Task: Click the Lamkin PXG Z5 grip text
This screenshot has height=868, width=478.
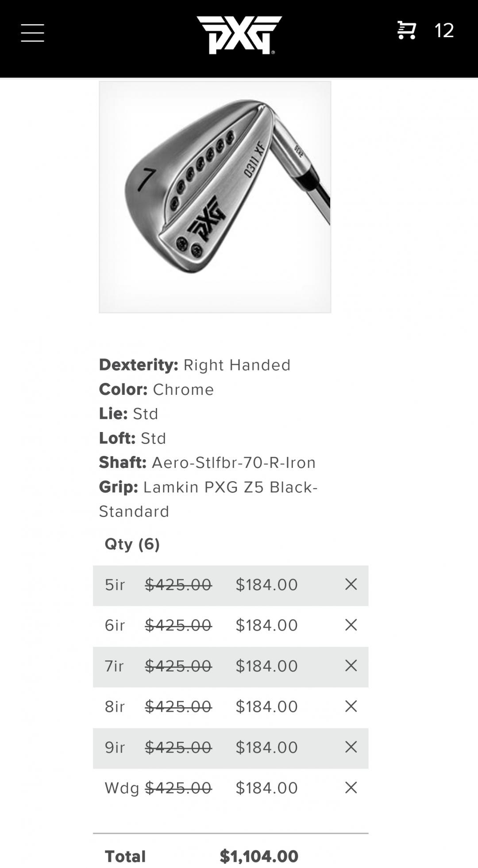Action: pos(208,499)
